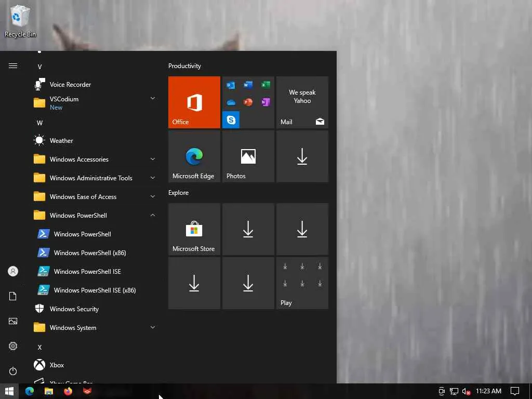Open Excel in the Office apps tile
Viewport: 532px width, 399px height.
click(265, 85)
